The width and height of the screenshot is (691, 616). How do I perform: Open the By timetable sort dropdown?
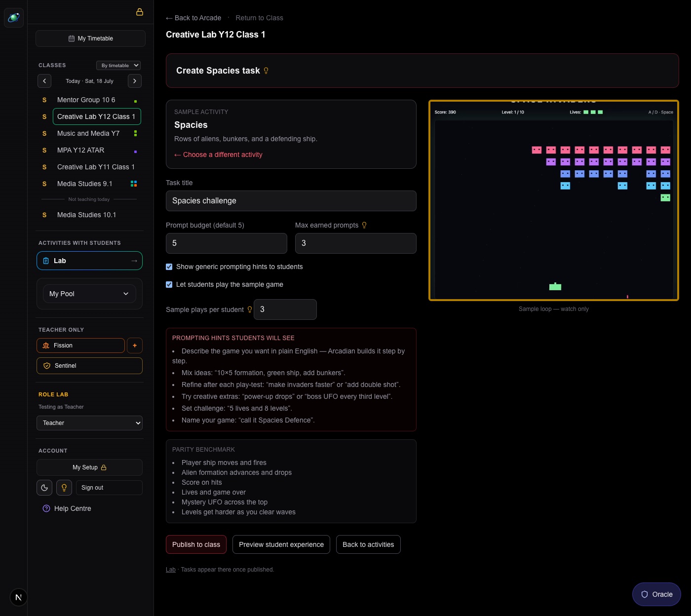[x=118, y=65]
